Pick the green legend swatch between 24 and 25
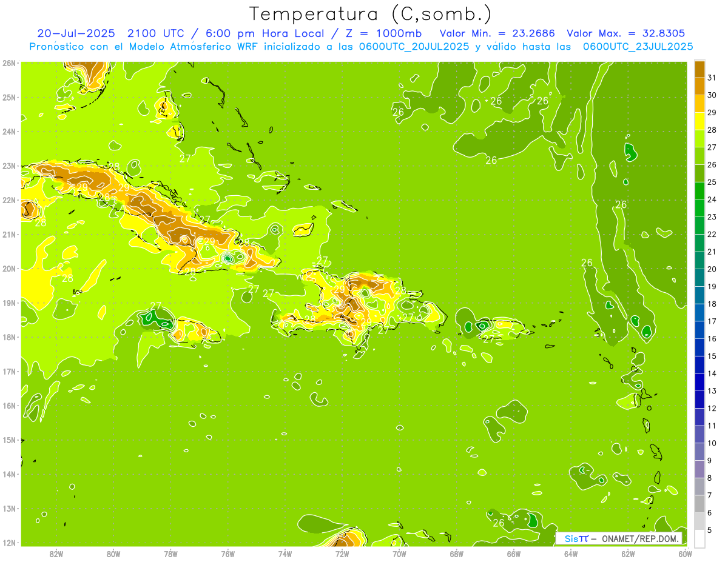Screen dimensions: 728x562 (x=699, y=190)
